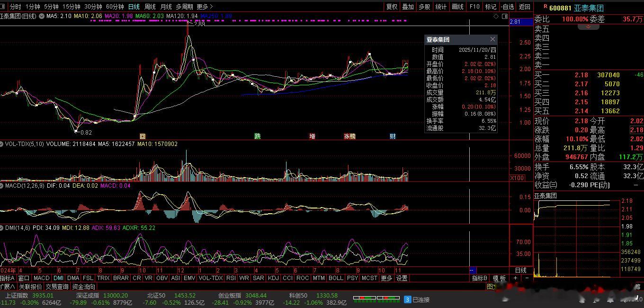The height and width of the screenshot is (308, 644).
Task: Toggle 复权 price adjustment
Action: click(x=392, y=7)
